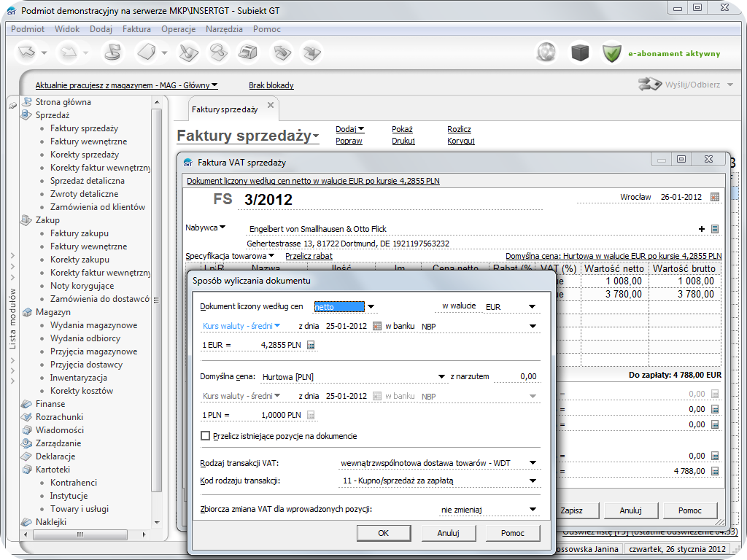Screen dimensions: 747x560
Task: Click Strona główna icon in sidebar
Action: [x=27, y=102]
